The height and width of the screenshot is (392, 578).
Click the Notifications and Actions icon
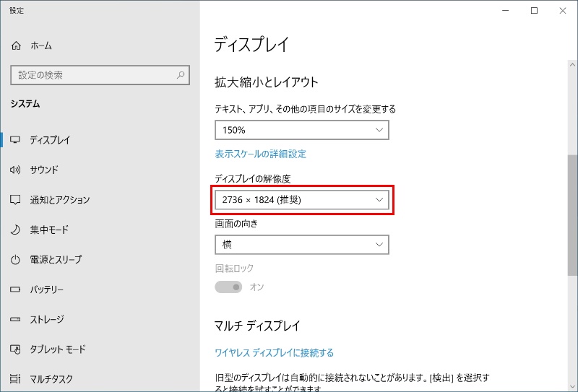(16, 200)
